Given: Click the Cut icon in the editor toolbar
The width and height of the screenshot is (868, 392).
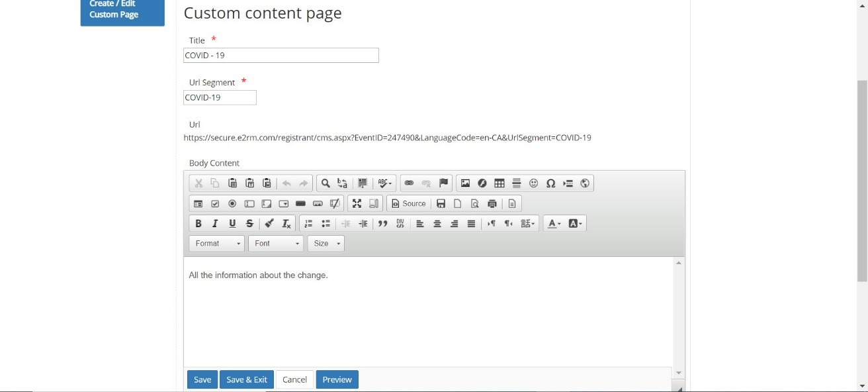Looking at the screenshot, I should point(198,183).
